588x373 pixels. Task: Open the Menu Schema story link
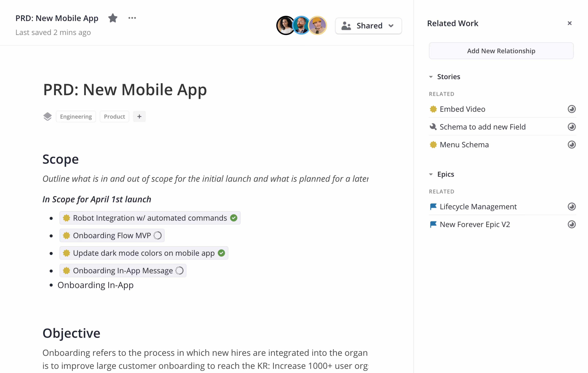(x=464, y=145)
